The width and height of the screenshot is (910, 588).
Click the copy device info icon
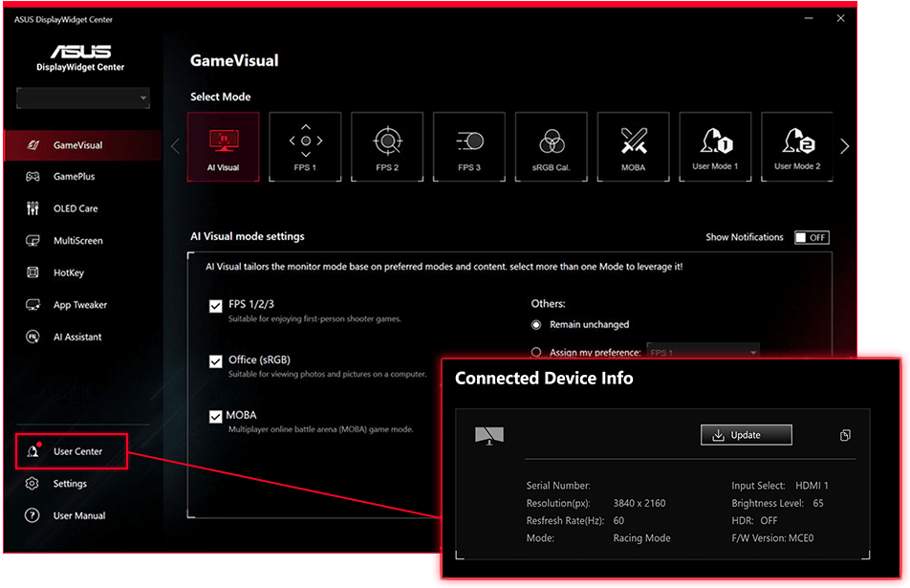pyautogui.click(x=845, y=435)
